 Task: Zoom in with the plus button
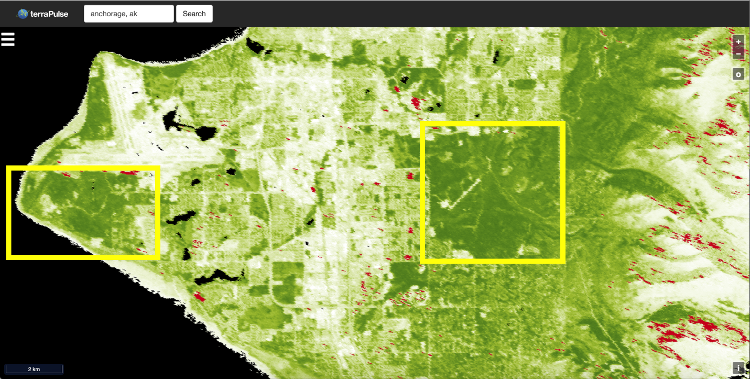(x=739, y=42)
